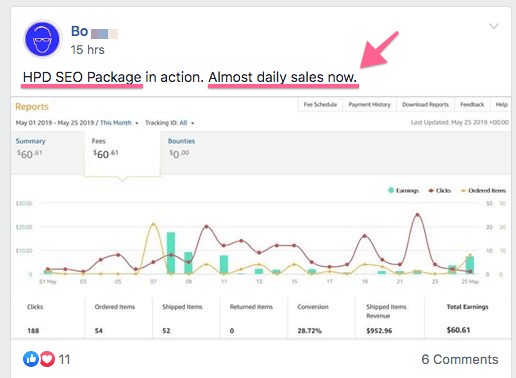The image size is (516, 378).
Task: Open the post options chevron menu
Action: pyautogui.click(x=494, y=26)
